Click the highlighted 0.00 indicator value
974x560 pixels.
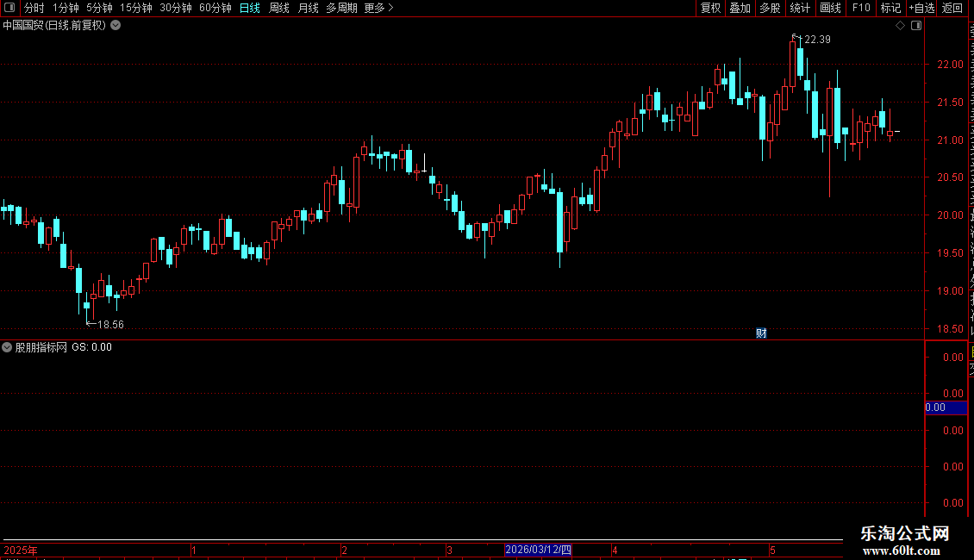[x=946, y=408]
